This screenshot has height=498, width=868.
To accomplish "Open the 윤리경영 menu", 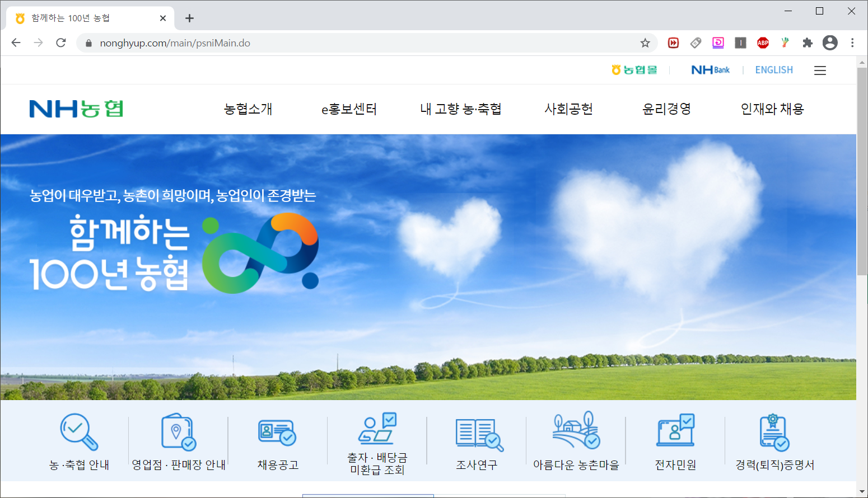I will point(666,109).
